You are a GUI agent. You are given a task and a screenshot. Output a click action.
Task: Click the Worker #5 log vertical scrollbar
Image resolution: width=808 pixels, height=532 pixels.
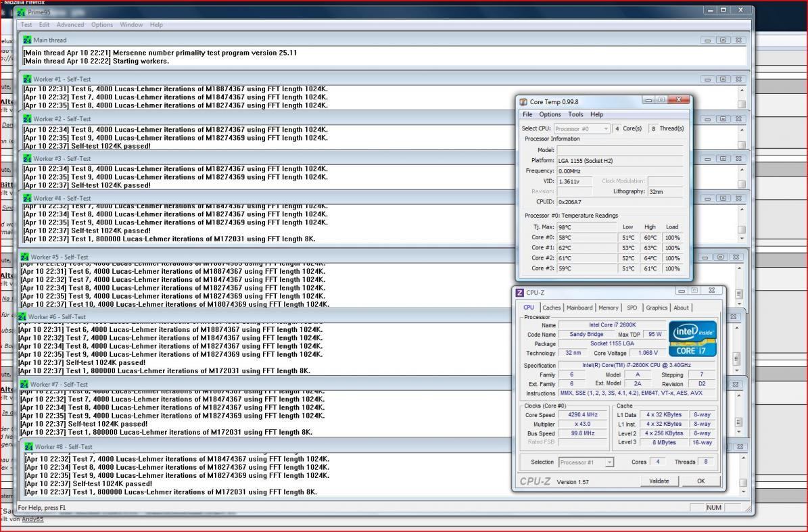[739, 286]
